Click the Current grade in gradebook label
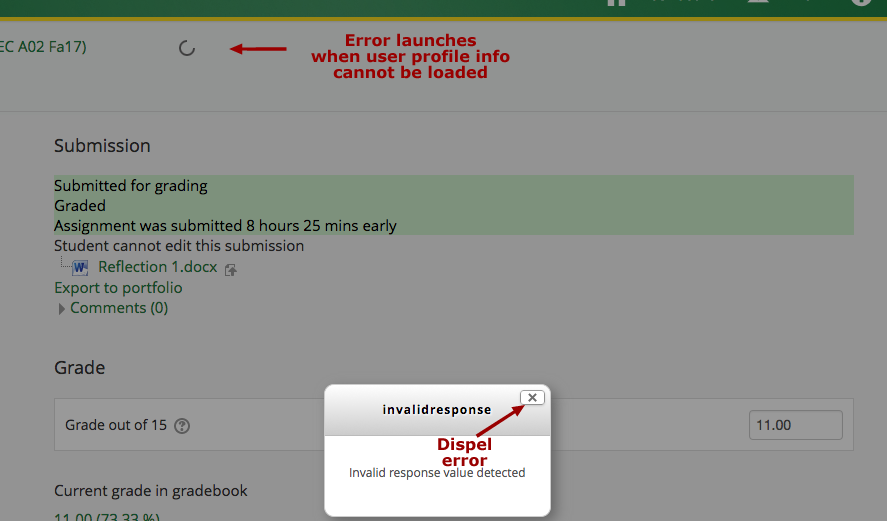This screenshot has width=887, height=521. coord(150,490)
